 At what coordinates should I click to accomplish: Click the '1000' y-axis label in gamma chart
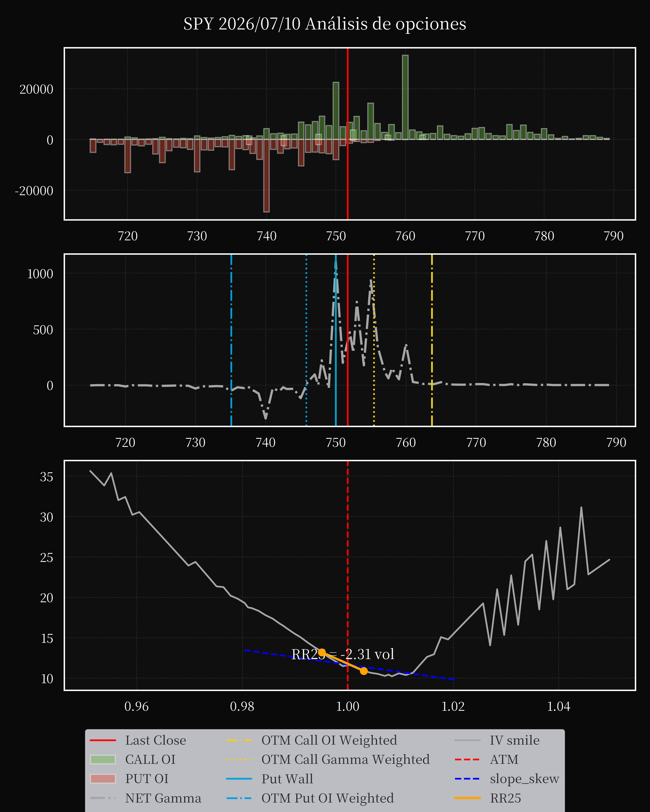coord(40,274)
